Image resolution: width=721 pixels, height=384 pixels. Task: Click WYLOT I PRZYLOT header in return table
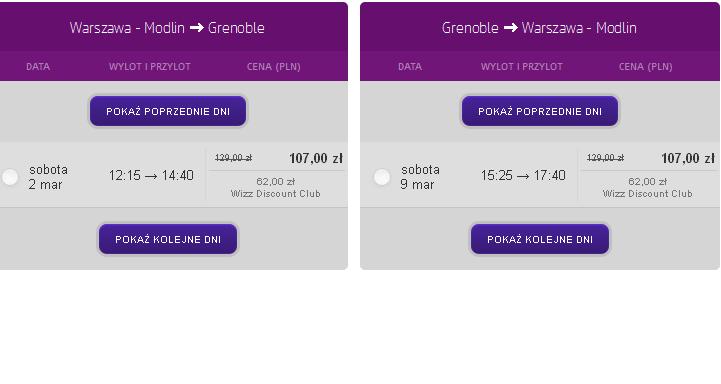coord(521,67)
